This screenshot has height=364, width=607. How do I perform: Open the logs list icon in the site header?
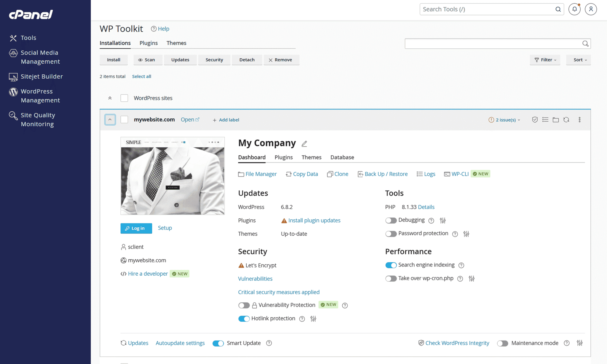(545, 119)
